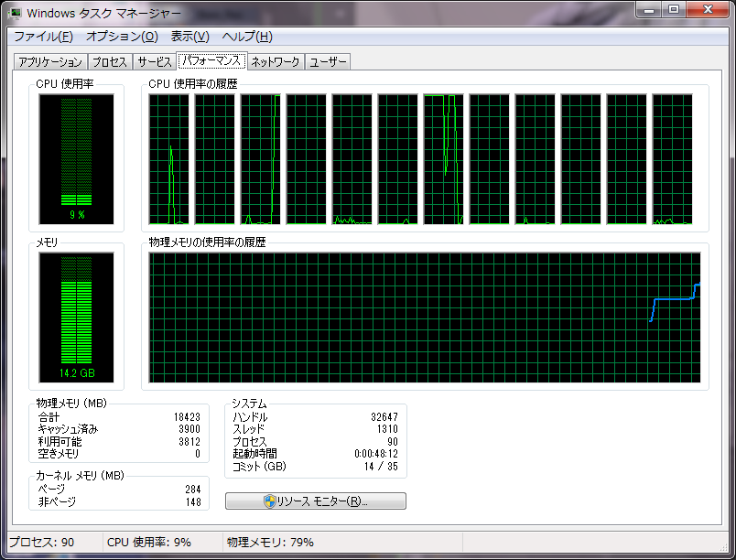Click the physical memory usage history graph
736x560 pixels.
pos(425,318)
